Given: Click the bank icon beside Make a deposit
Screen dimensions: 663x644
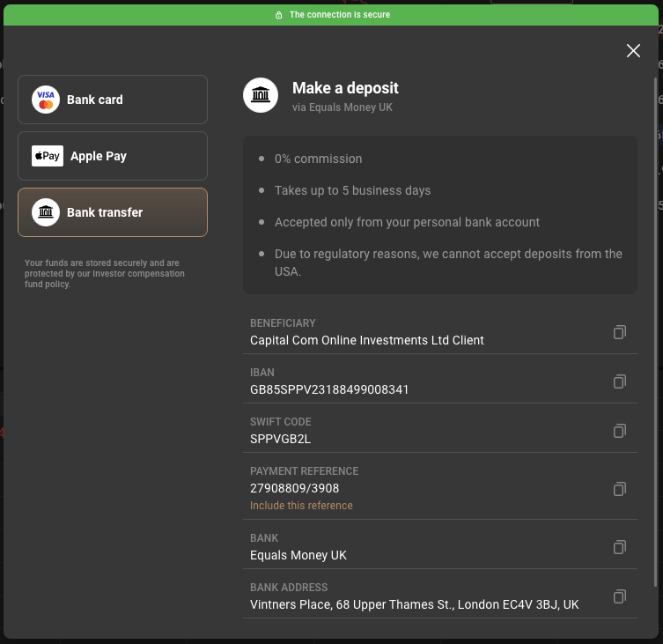Looking at the screenshot, I should [x=261, y=95].
